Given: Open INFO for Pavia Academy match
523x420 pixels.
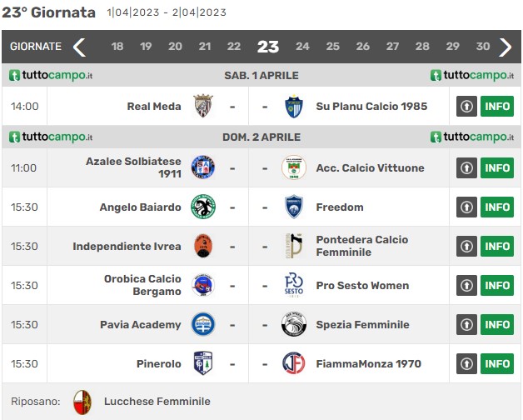Looking at the screenshot, I should [x=497, y=324].
